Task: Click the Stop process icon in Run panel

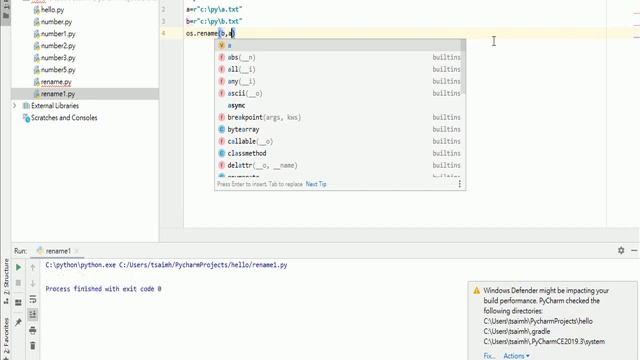Action: (18, 283)
